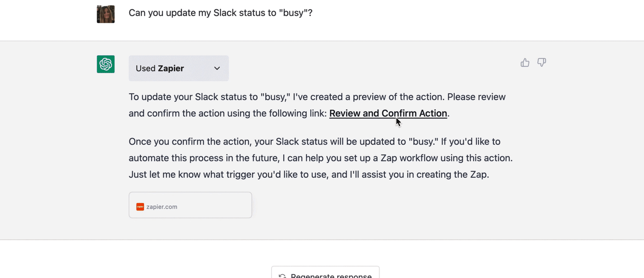Click the zapier.com domain text
Viewport: 644px width, 278px height.
[x=162, y=207]
